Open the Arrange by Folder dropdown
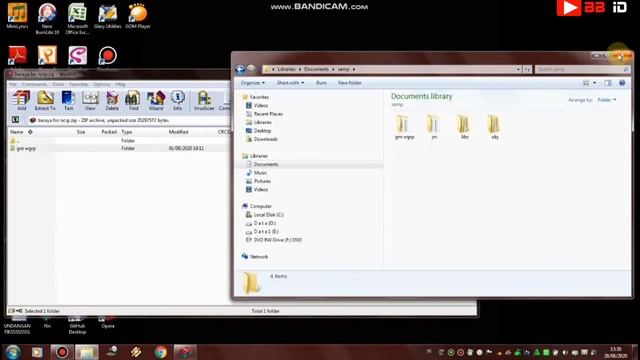The height and width of the screenshot is (360, 640). click(x=607, y=100)
